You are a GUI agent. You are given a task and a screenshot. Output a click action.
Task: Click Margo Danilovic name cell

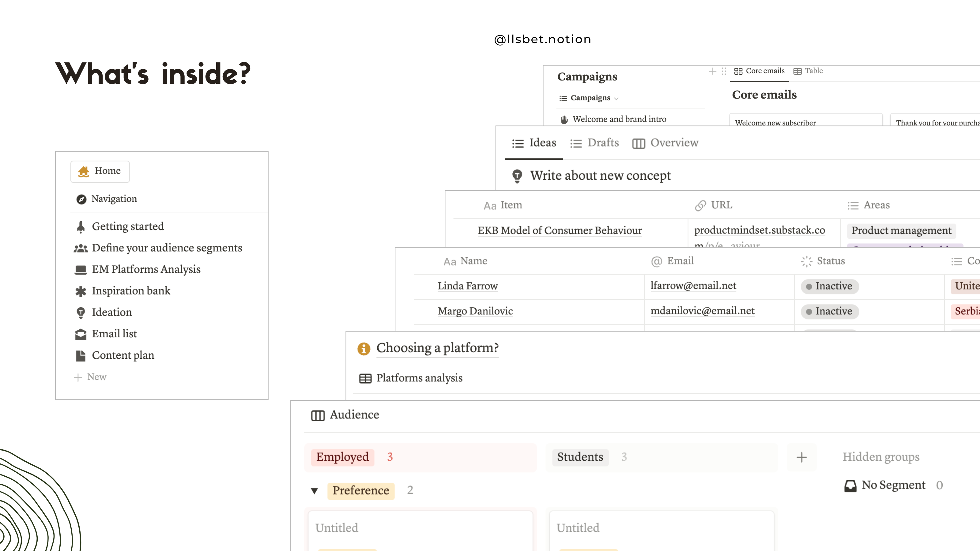[x=475, y=311]
